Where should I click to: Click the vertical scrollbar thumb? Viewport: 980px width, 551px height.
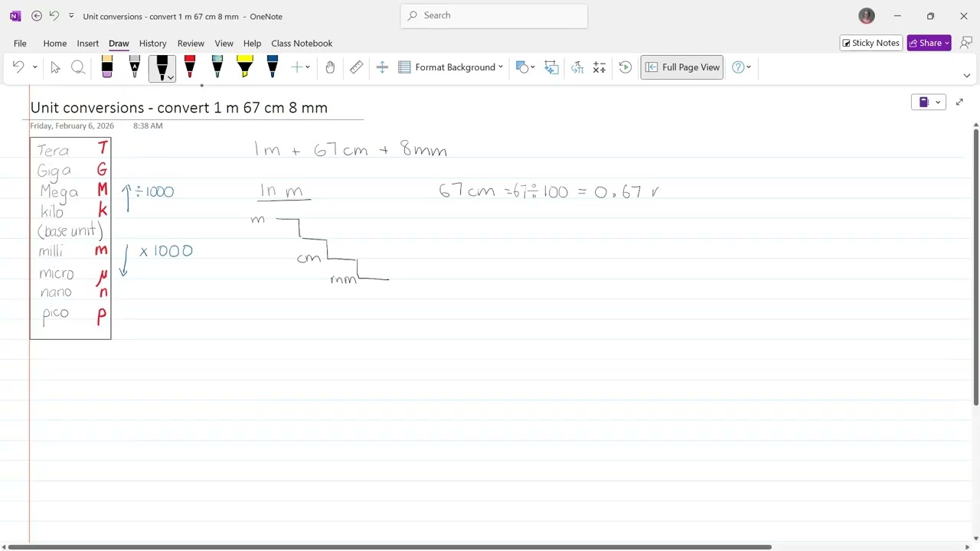pos(975,268)
